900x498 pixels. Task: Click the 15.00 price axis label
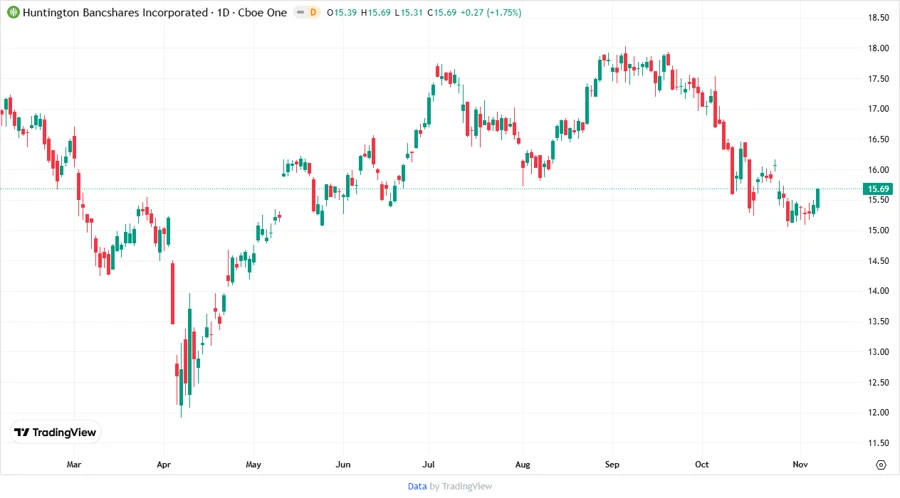878,230
